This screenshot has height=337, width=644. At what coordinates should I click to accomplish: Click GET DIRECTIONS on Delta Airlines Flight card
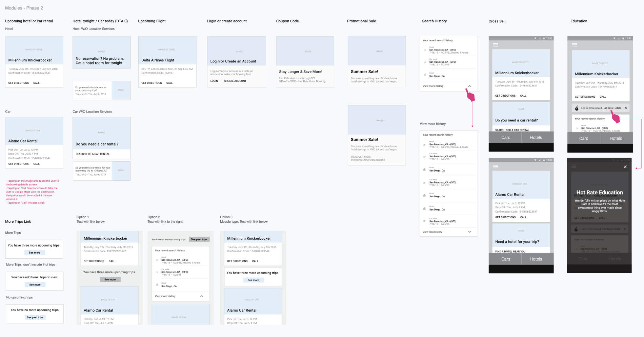151,83
